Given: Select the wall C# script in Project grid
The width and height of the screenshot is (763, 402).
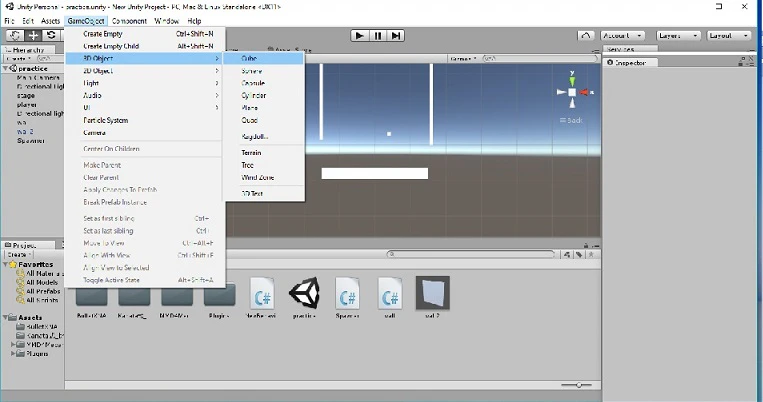Looking at the screenshot, I should click(390, 293).
